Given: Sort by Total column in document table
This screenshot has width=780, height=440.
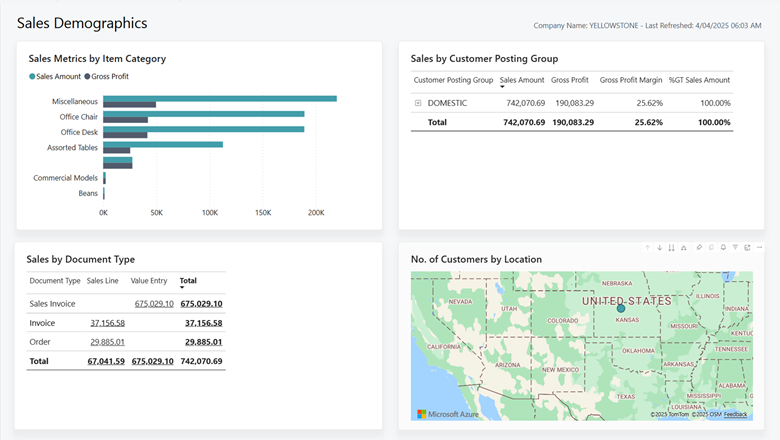Looking at the screenshot, I should click(x=188, y=281).
